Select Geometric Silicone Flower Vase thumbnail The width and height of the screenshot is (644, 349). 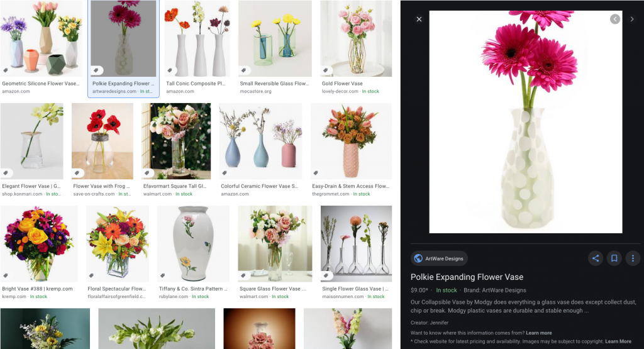click(x=41, y=38)
